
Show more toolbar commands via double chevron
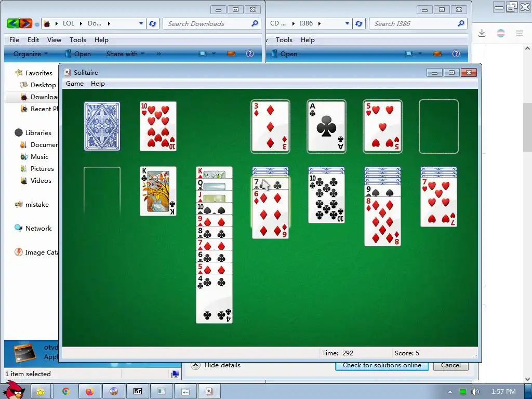(x=158, y=54)
